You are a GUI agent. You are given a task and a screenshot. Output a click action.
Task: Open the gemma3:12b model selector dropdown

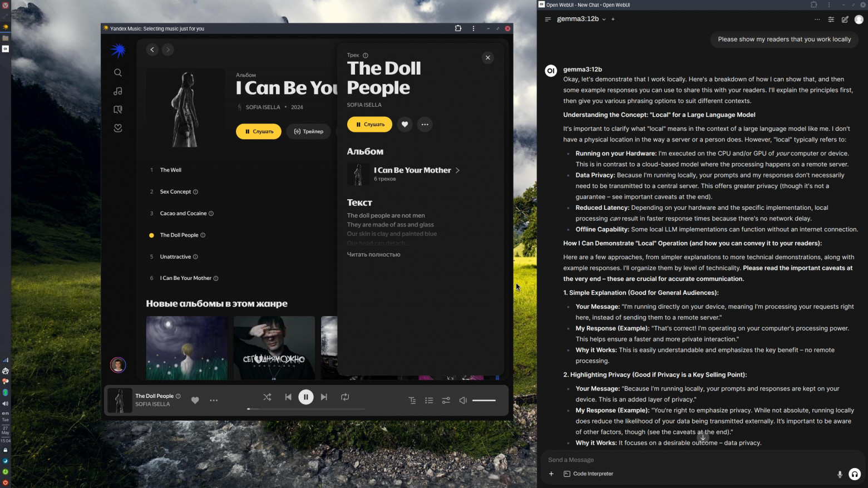click(x=581, y=19)
